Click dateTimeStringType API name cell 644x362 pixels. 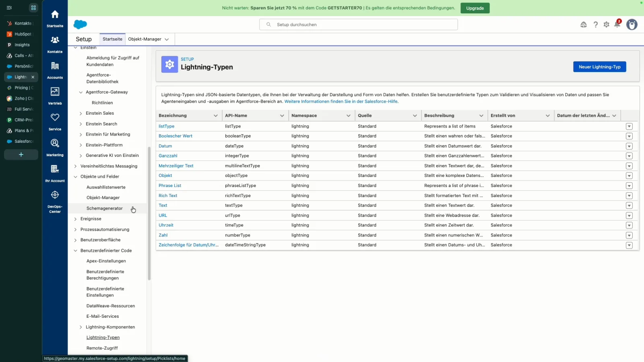pyautogui.click(x=245, y=245)
